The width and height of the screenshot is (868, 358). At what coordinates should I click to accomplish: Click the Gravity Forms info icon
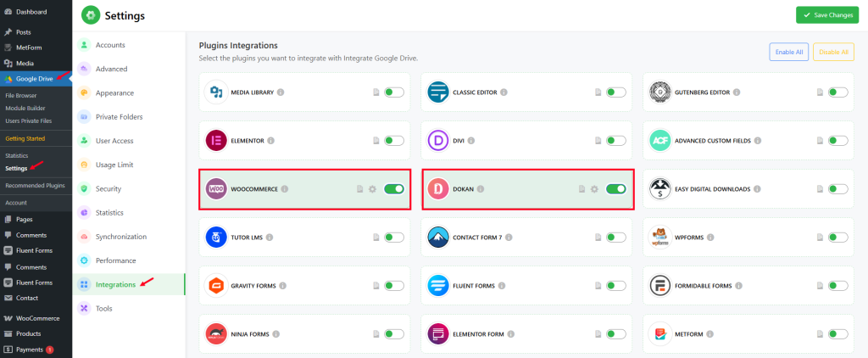pyautogui.click(x=282, y=286)
